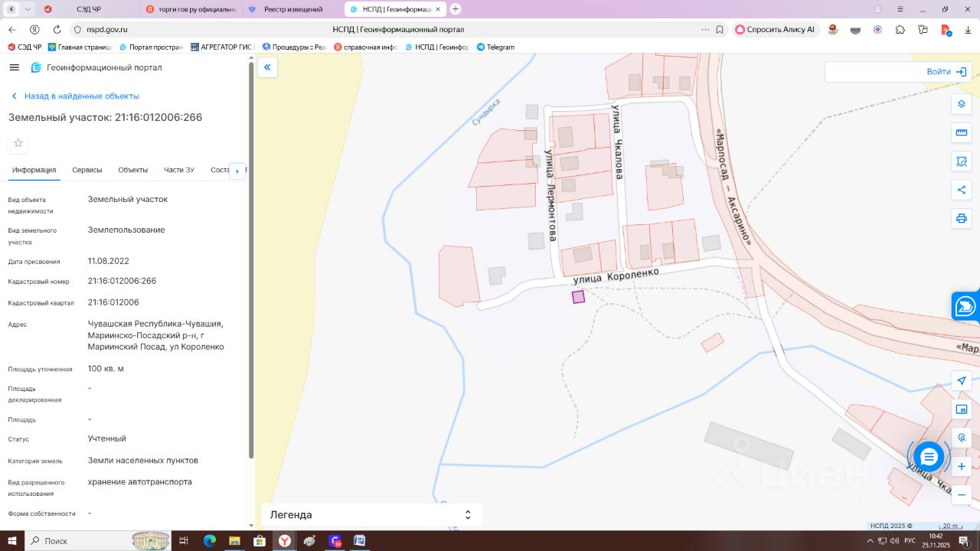Screen dimensions: 980x551
Task: Click the map zoom-out minus button
Action: pyautogui.click(x=962, y=494)
